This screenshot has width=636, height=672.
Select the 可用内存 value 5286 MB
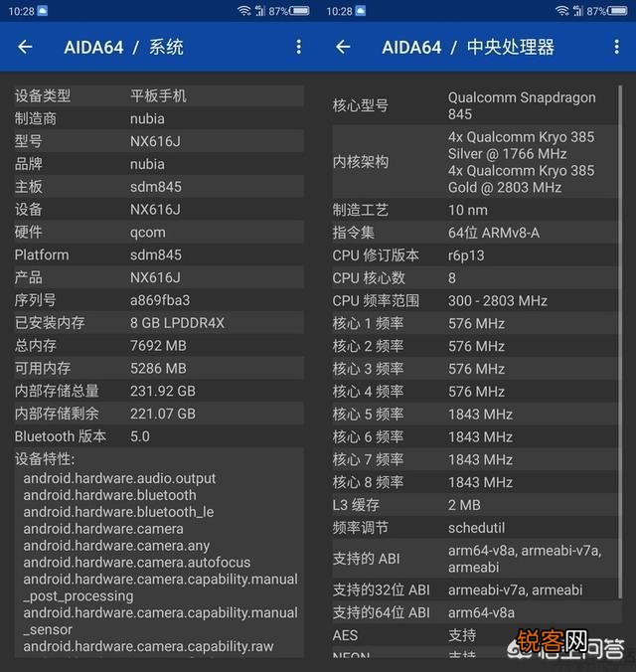click(x=158, y=369)
